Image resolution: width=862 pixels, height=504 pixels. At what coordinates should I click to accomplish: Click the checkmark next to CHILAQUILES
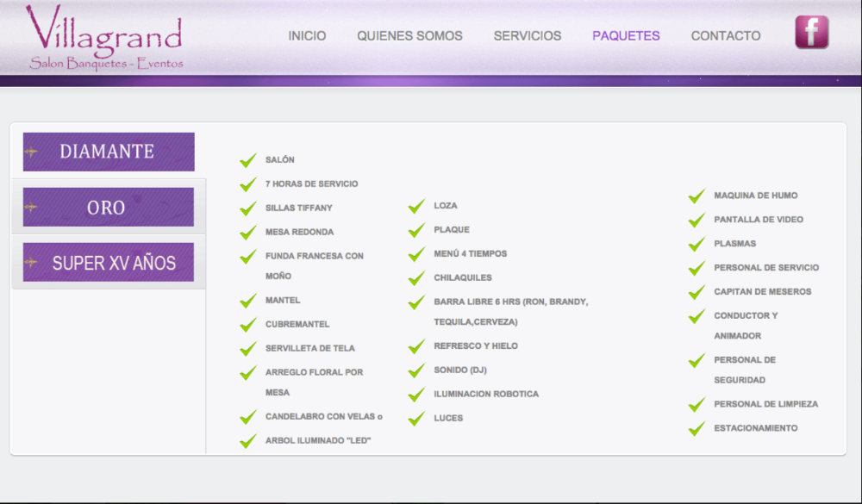click(416, 278)
